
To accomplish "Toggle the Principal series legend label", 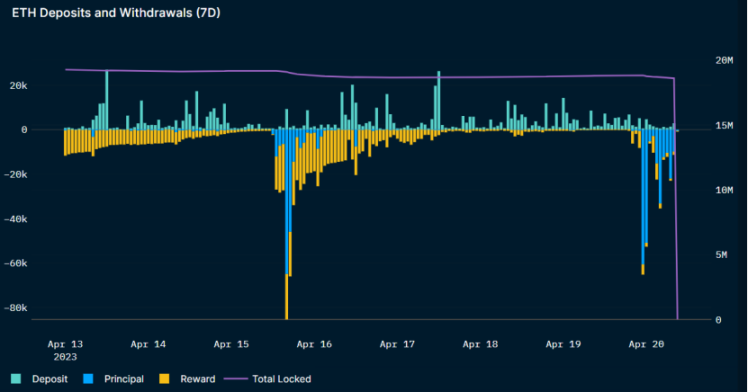I will pyautogui.click(x=124, y=379).
